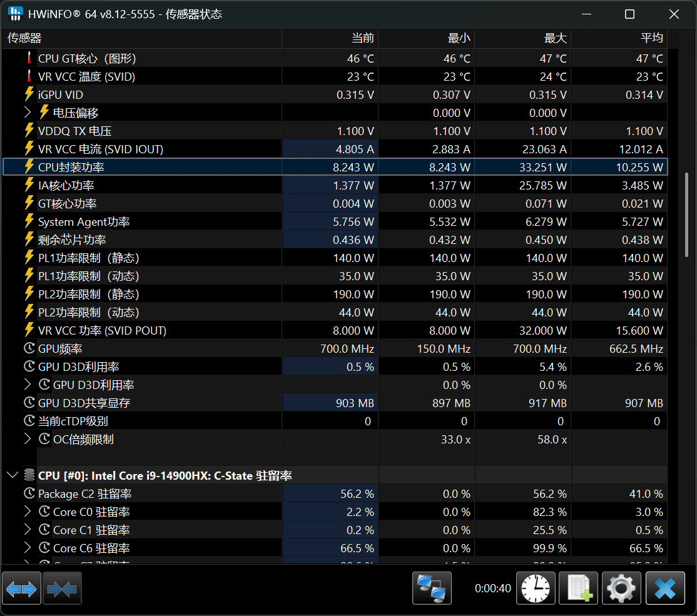697x616 pixels.
Task: Click chip icon beside CPU [#0] C-State header
Action: pos(29,475)
